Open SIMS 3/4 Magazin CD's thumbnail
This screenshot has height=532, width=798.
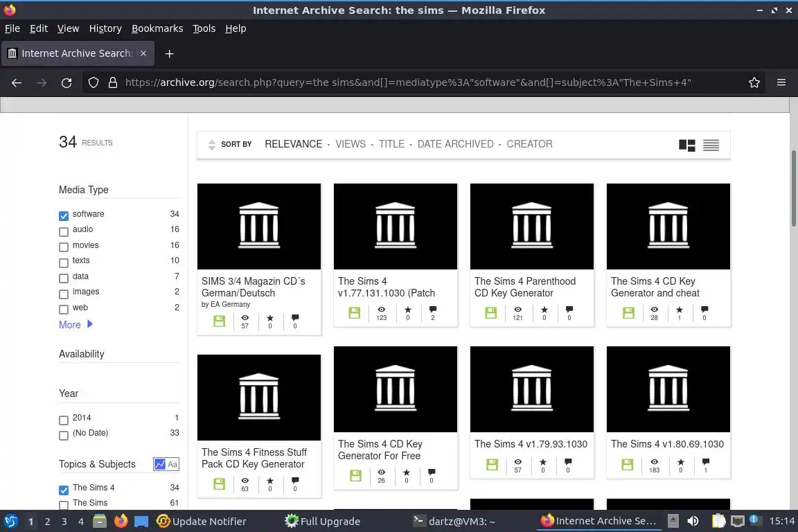(x=259, y=227)
